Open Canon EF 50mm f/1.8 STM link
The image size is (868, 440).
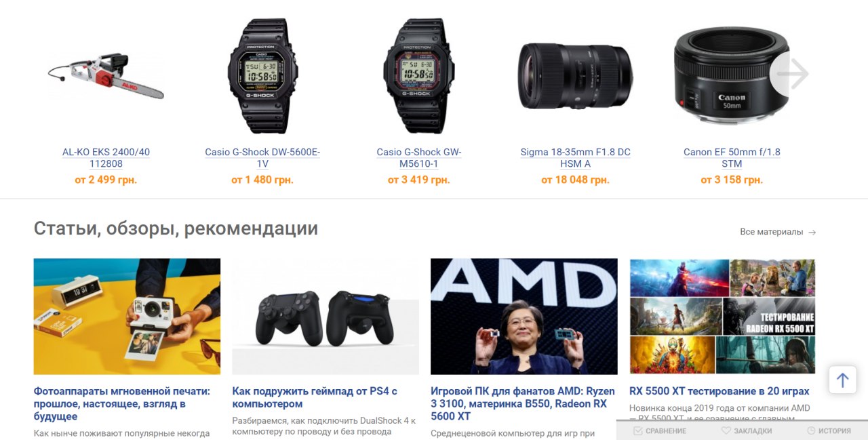[x=732, y=158]
